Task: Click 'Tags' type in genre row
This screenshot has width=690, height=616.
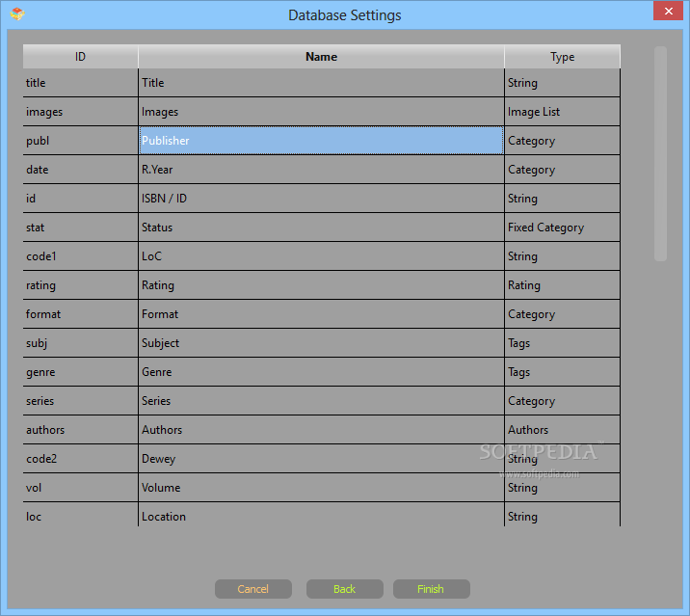Action: click(563, 372)
